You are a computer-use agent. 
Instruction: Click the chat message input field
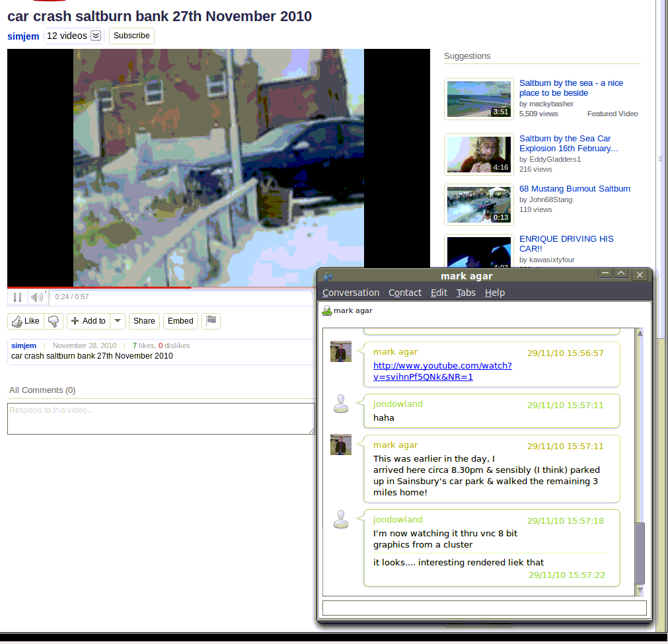(484, 608)
